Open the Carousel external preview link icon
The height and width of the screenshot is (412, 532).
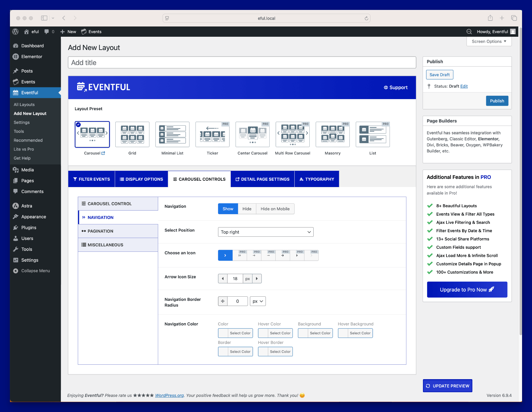(x=103, y=153)
